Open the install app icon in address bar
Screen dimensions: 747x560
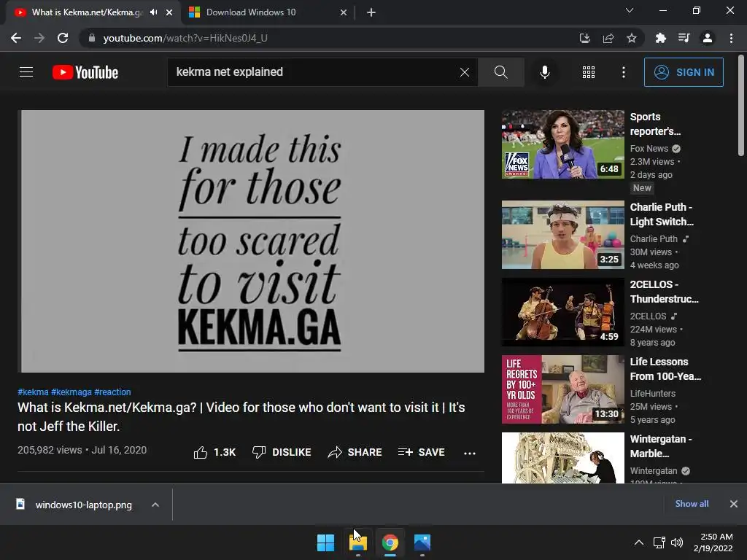pyautogui.click(x=584, y=38)
